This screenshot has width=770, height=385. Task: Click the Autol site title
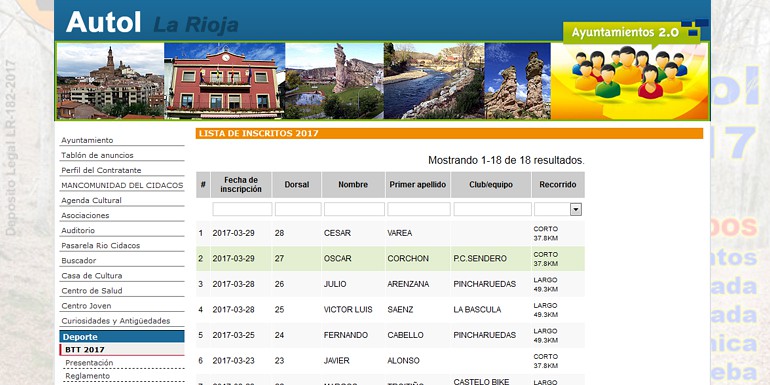[x=104, y=22]
